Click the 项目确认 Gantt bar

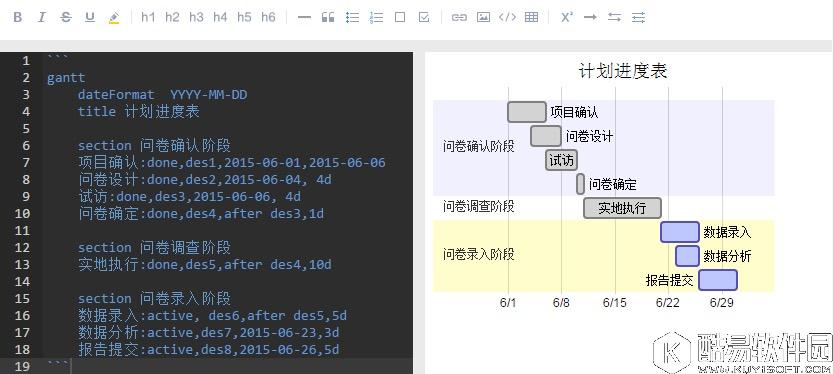point(526,112)
